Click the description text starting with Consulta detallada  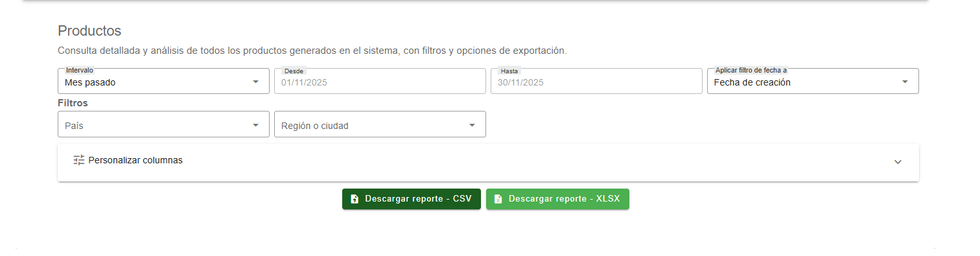[312, 51]
